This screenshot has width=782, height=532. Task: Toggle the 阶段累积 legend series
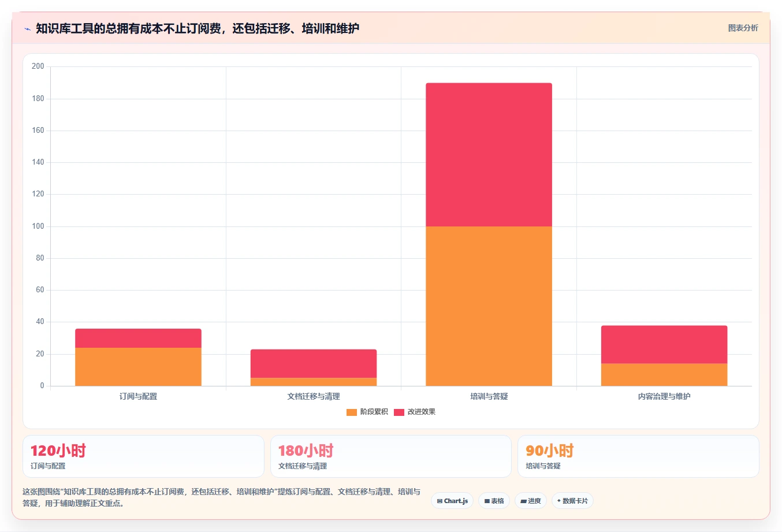(x=367, y=412)
